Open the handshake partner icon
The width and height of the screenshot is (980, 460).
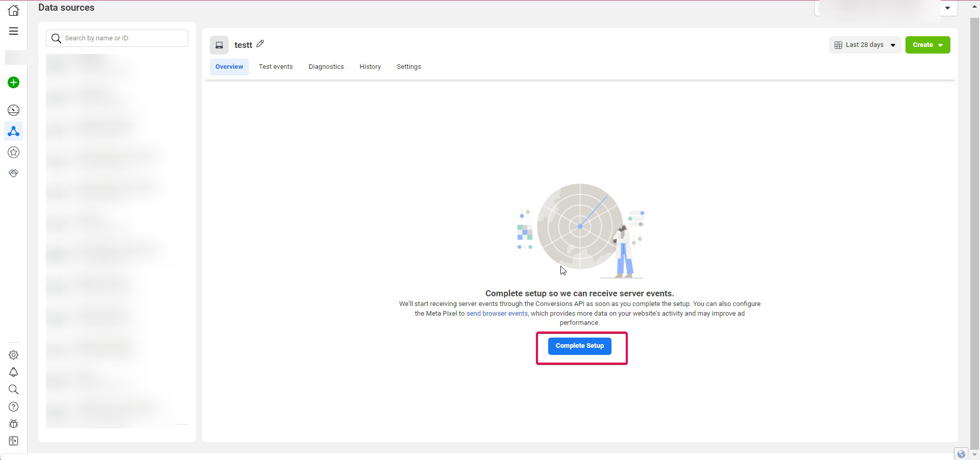click(14, 173)
